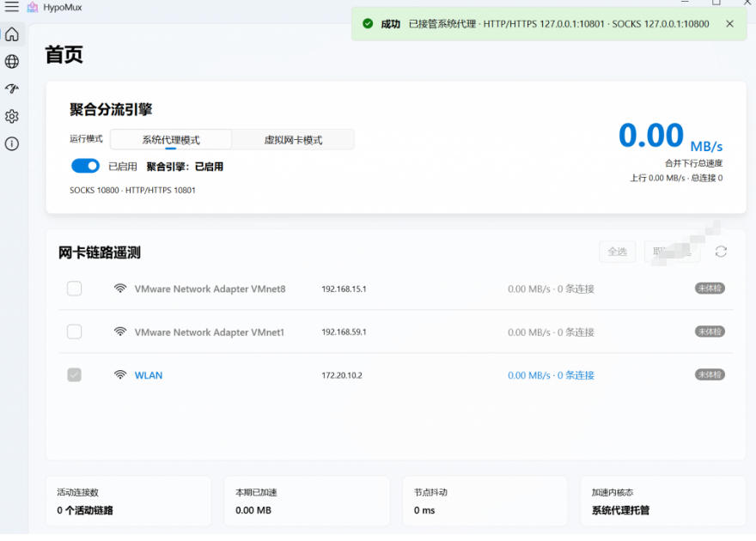Click the large 0.00 MB/s speed readout
756x541 pixels.
tap(670, 137)
